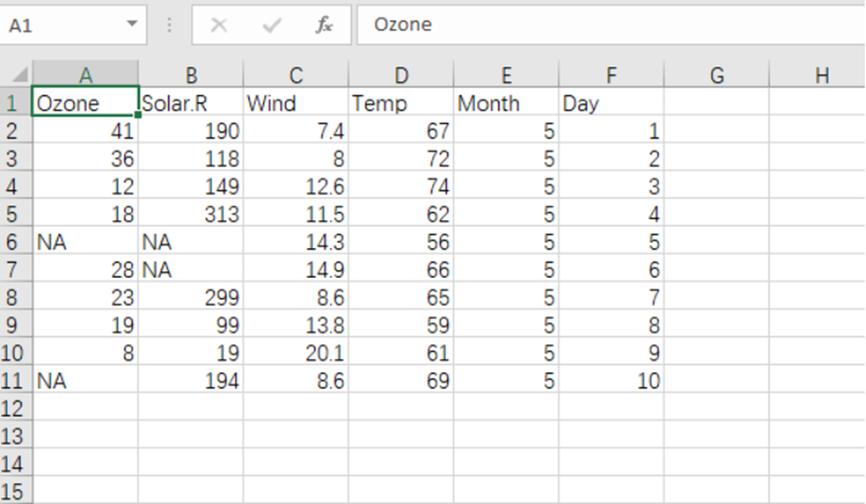Click the three-dot handle beside the Name Box

[169, 25]
